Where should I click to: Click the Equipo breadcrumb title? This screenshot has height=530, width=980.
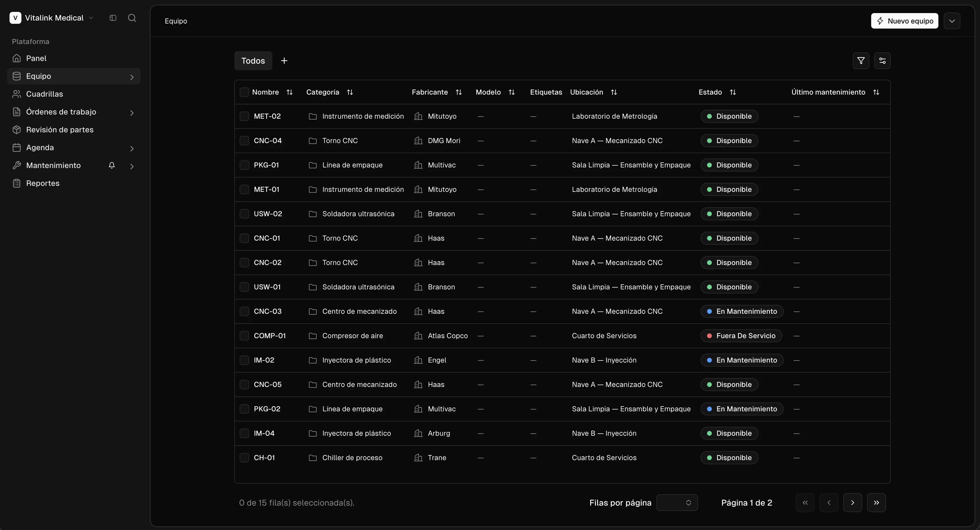(x=176, y=21)
